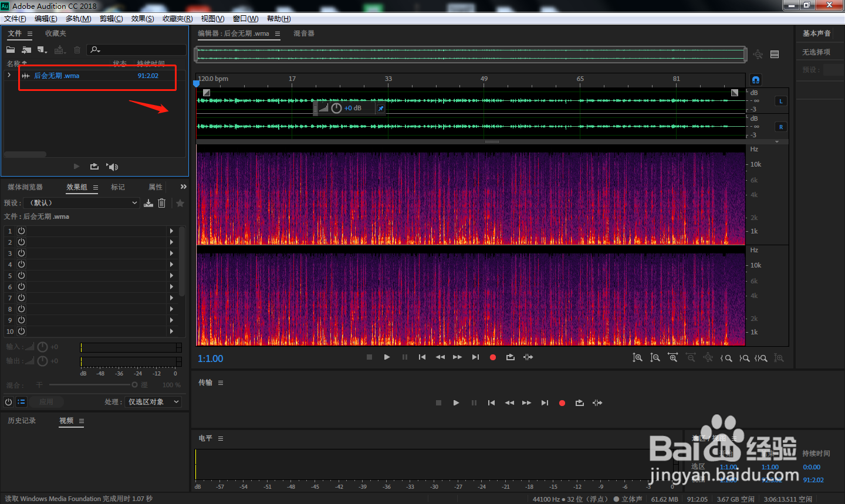
Task: Click Loop Playback icon in editor transport
Action: coord(511,357)
